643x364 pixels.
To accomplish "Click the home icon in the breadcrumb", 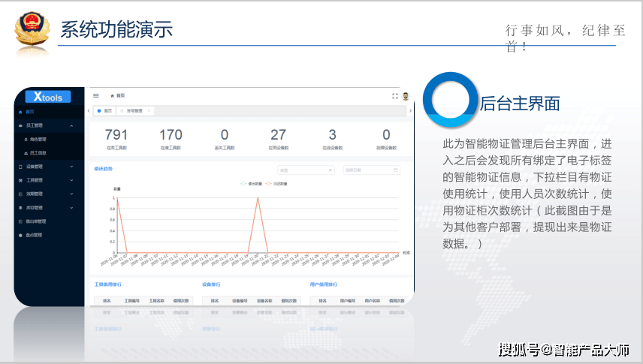I will (x=113, y=96).
